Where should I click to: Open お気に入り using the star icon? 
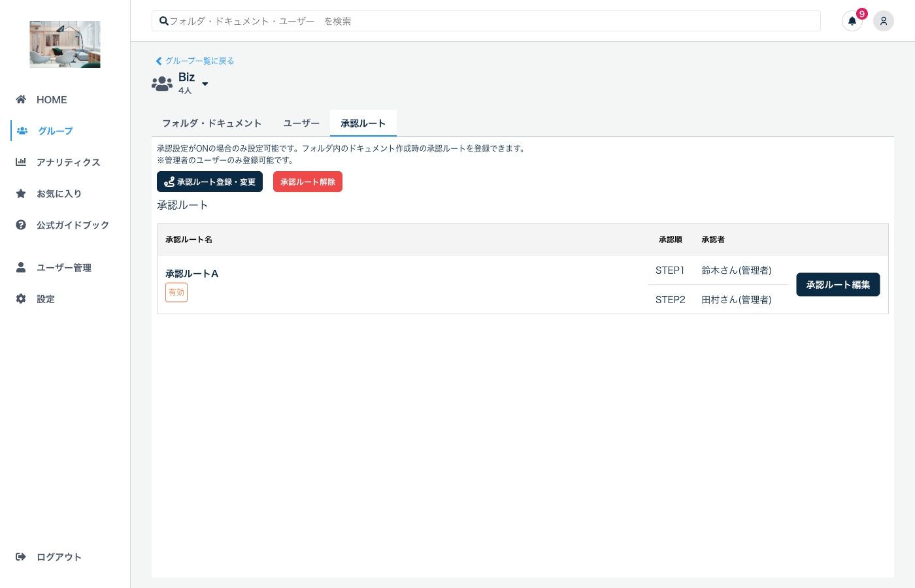[21, 193]
